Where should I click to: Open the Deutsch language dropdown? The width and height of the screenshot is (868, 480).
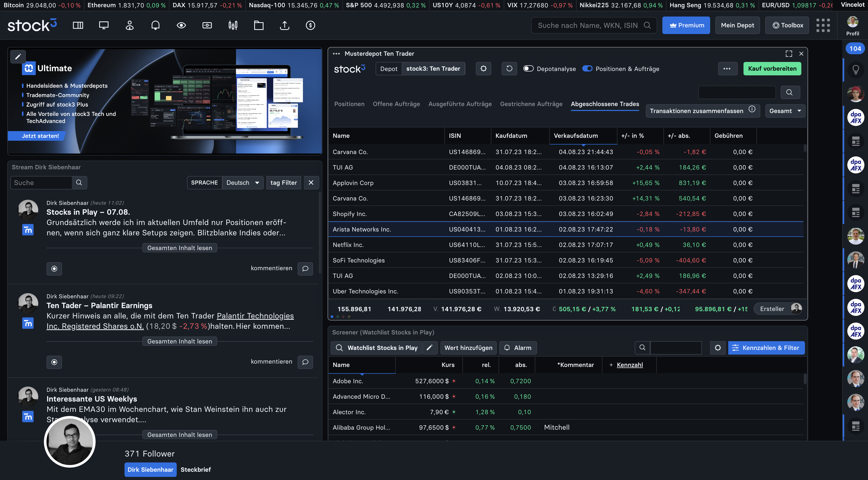(x=243, y=182)
